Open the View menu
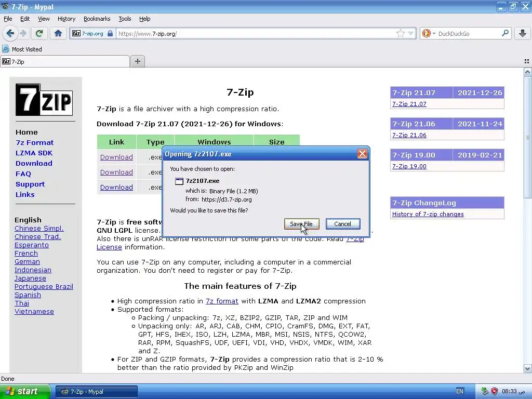Screen dimensions: 532x399 (44, 19)
